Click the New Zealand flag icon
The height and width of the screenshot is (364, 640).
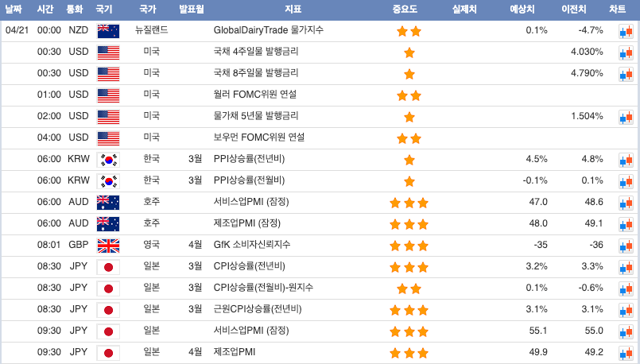point(107,30)
